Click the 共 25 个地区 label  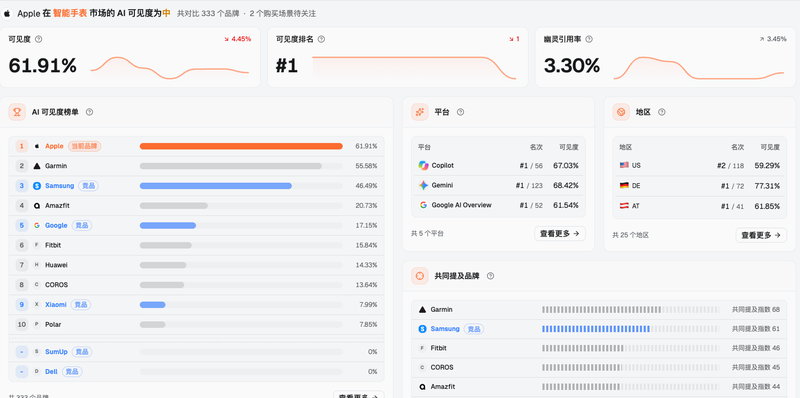click(x=631, y=235)
